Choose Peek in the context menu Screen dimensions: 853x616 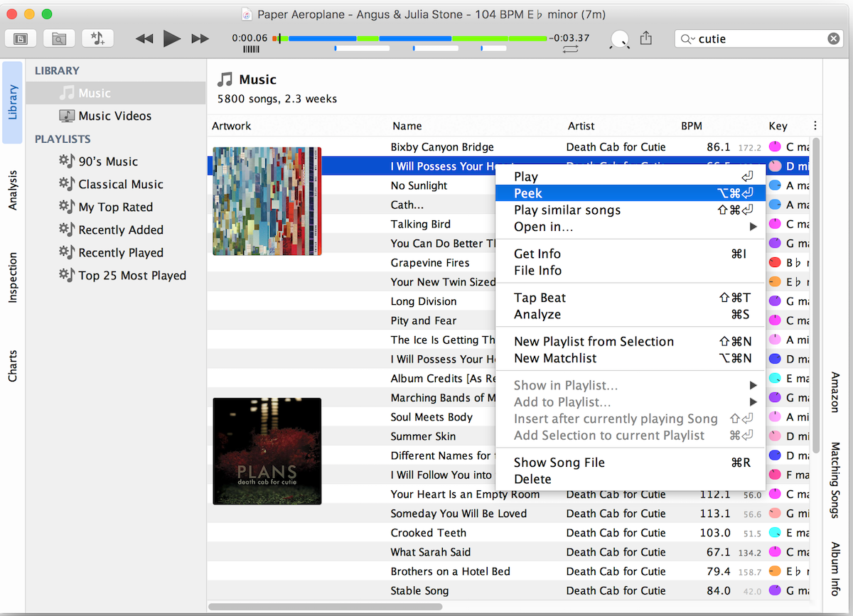(631, 193)
